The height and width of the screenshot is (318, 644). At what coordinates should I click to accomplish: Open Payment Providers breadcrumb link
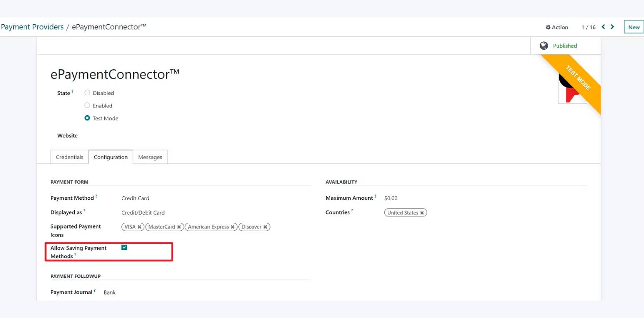coord(32,27)
